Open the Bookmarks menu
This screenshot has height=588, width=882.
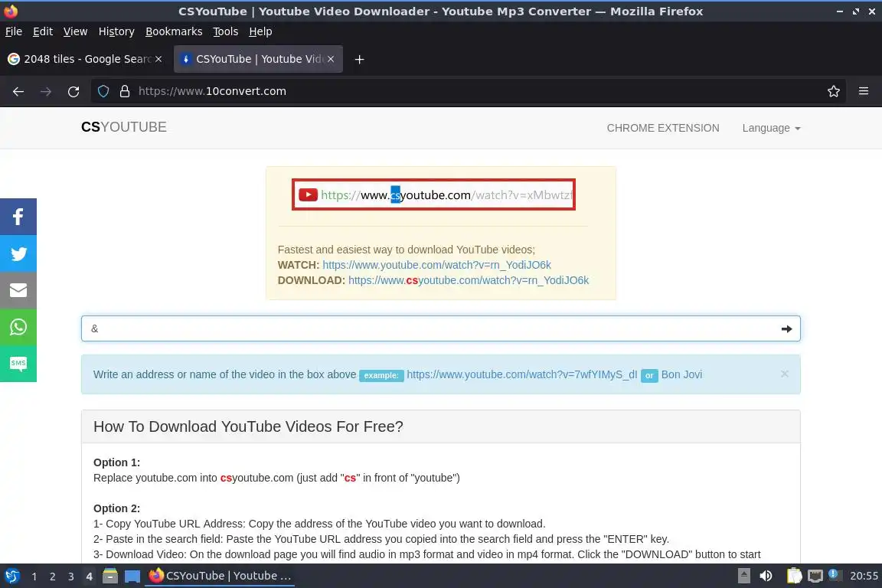click(x=174, y=31)
